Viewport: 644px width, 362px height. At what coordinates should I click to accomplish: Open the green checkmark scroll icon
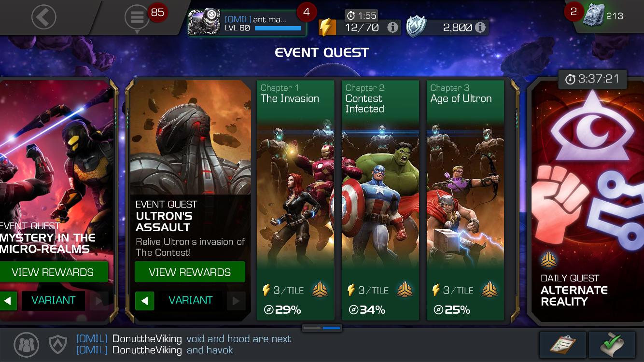pyautogui.click(x=612, y=345)
